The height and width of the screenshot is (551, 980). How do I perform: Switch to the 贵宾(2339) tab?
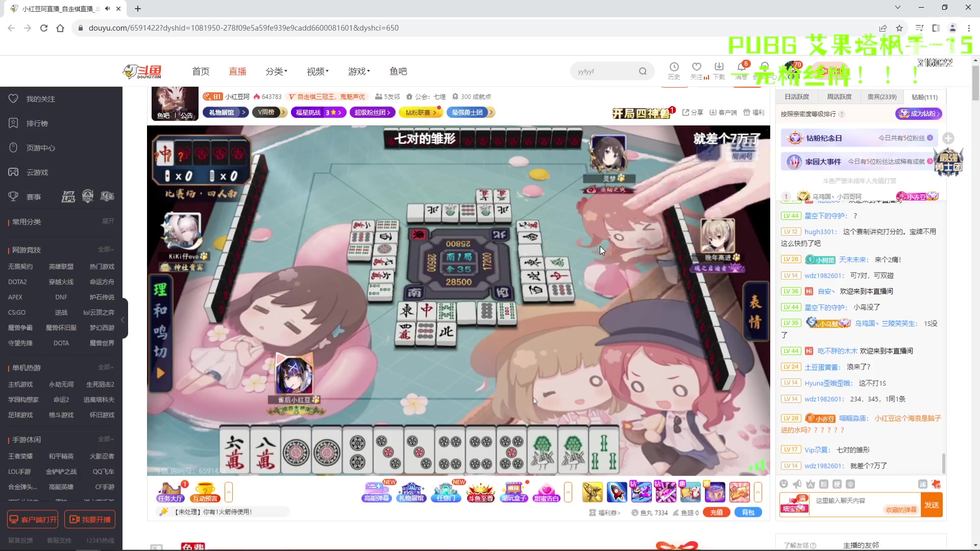(x=881, y=97)
